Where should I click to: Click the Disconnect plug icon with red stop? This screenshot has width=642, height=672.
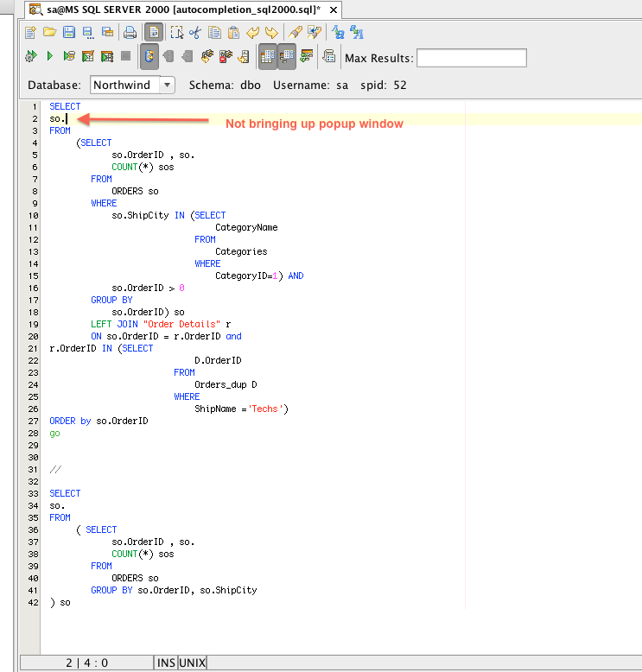226,56
